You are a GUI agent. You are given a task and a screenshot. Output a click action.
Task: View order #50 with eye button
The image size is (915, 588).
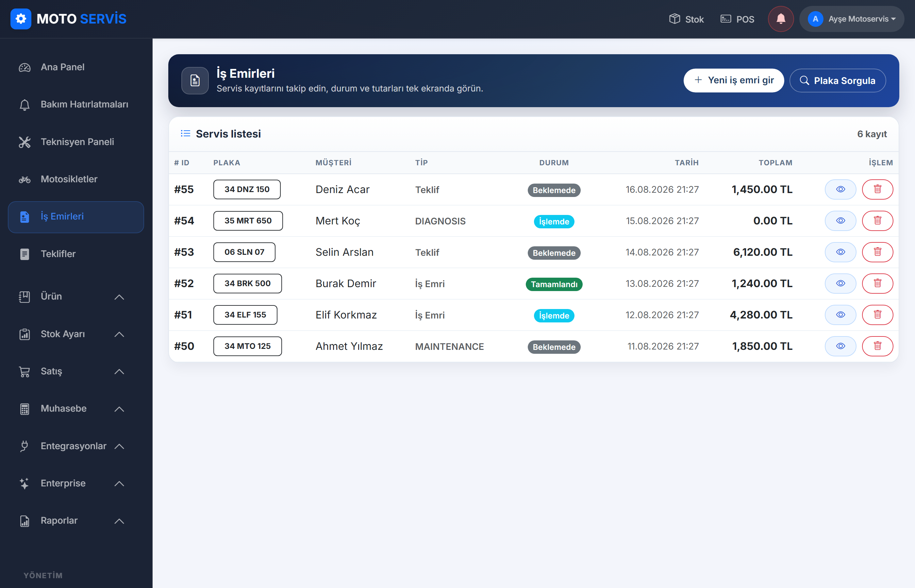pos(840,346)
